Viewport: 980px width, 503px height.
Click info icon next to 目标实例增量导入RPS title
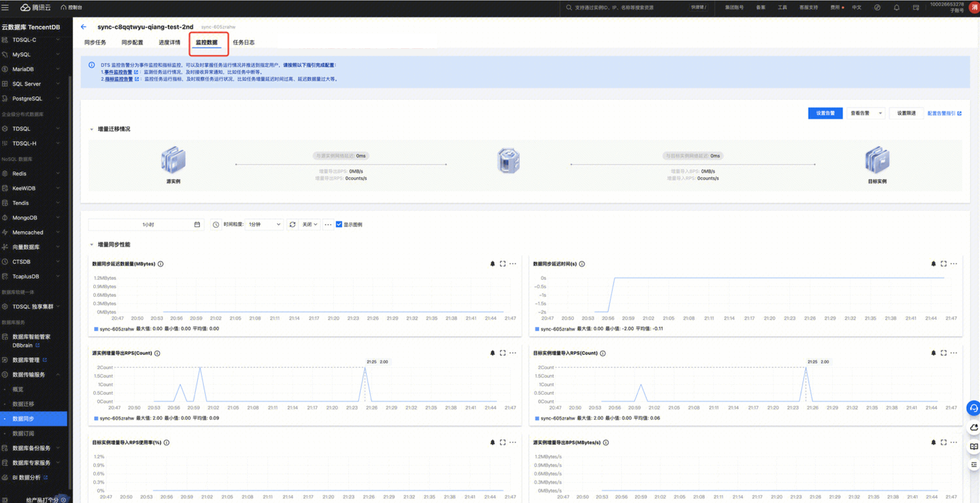click(x=603, y=353)
